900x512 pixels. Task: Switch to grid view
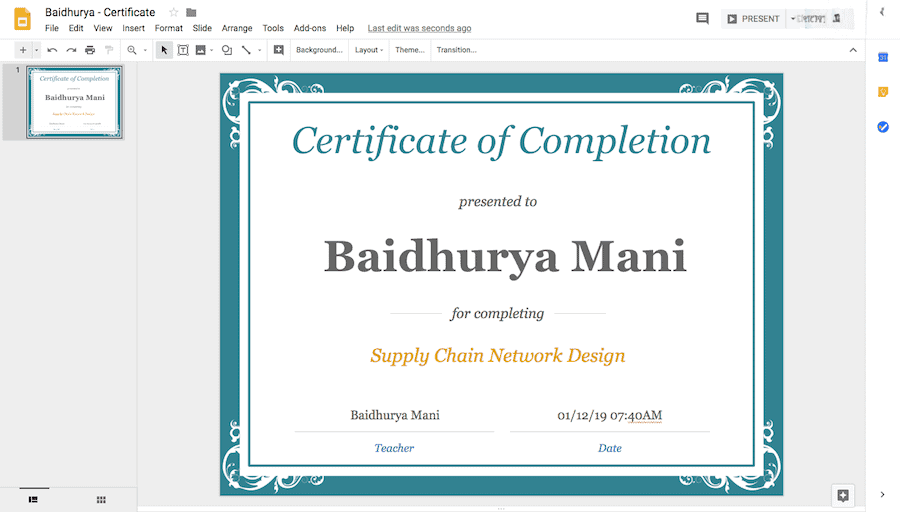(x=101, y=499)
